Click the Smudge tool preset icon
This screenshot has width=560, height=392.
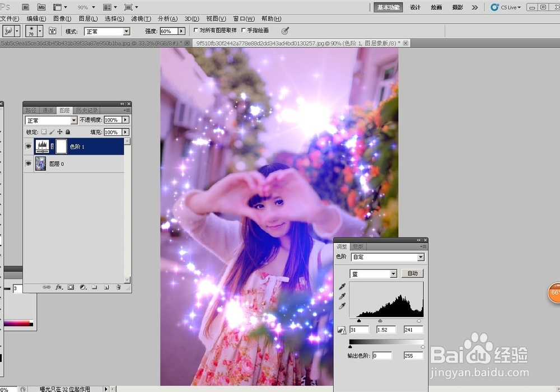pyautogui.click(x=8, y=31)
